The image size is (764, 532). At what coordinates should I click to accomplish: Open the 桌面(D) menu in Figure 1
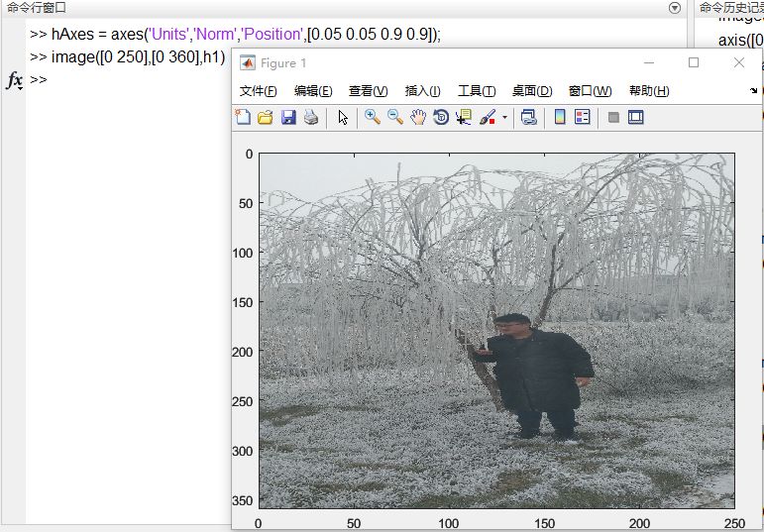pyautogui.click(x=532, y=91)
